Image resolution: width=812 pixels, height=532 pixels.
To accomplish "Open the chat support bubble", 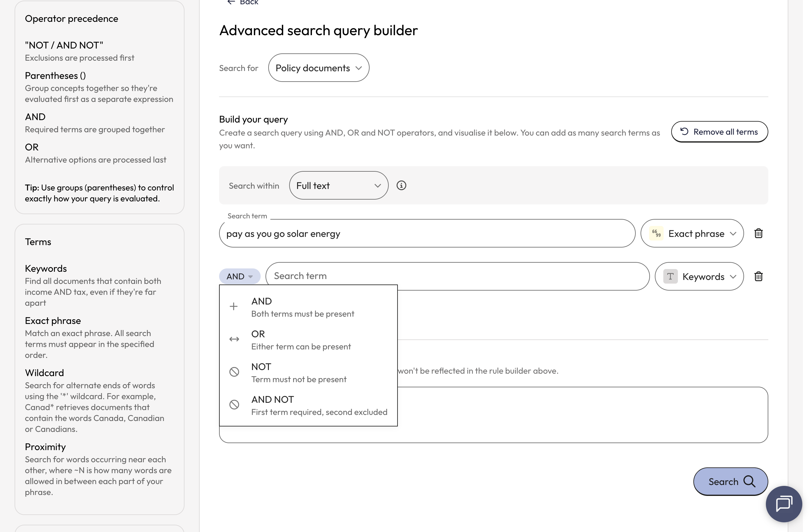I will point(784,504).
